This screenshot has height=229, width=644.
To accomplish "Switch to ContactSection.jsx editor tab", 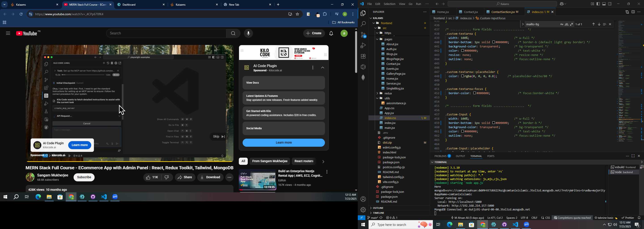I will [502, 12].
